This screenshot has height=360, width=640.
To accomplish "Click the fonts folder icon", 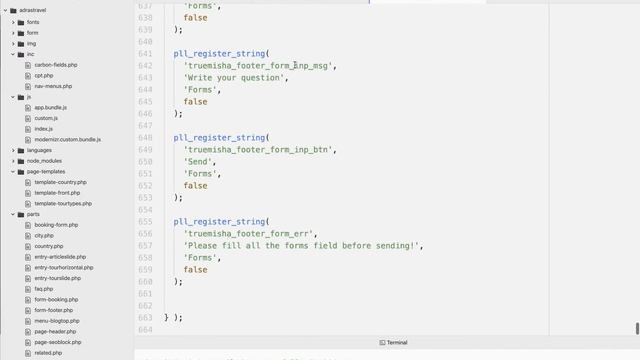I will tap(21, 22).
